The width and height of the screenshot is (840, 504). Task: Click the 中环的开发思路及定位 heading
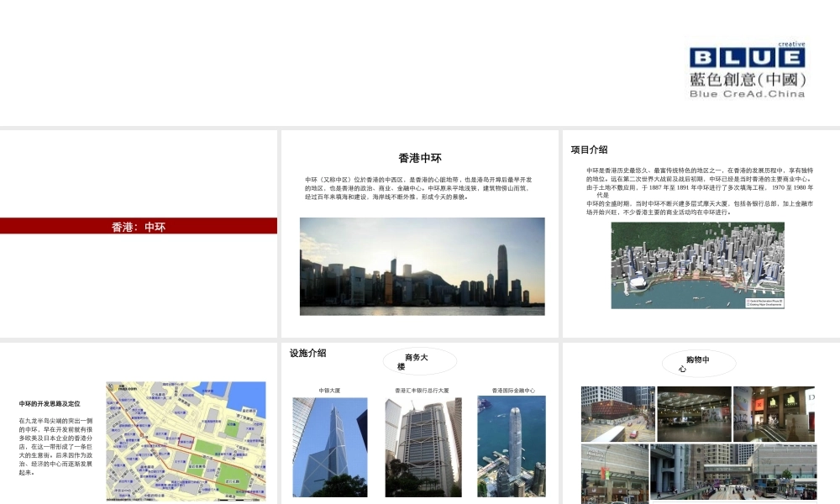(50, 404)
